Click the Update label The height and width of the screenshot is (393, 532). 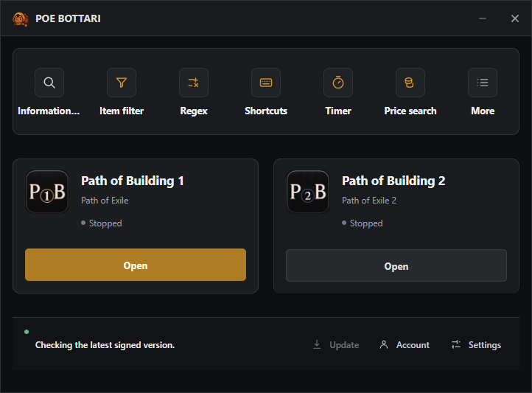tap(344, 345)
